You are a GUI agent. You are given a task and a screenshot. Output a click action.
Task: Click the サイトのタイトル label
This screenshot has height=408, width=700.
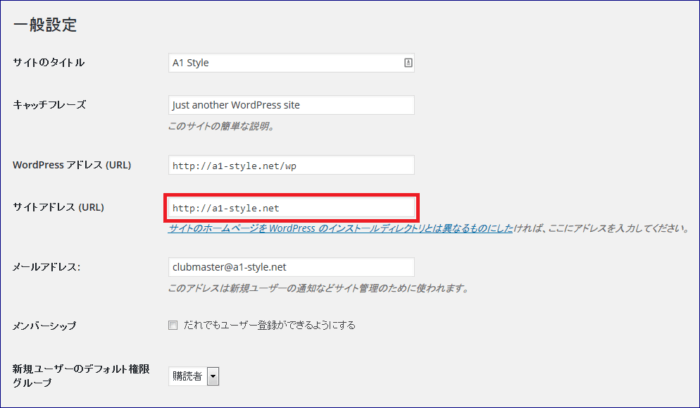pos(49,62)
